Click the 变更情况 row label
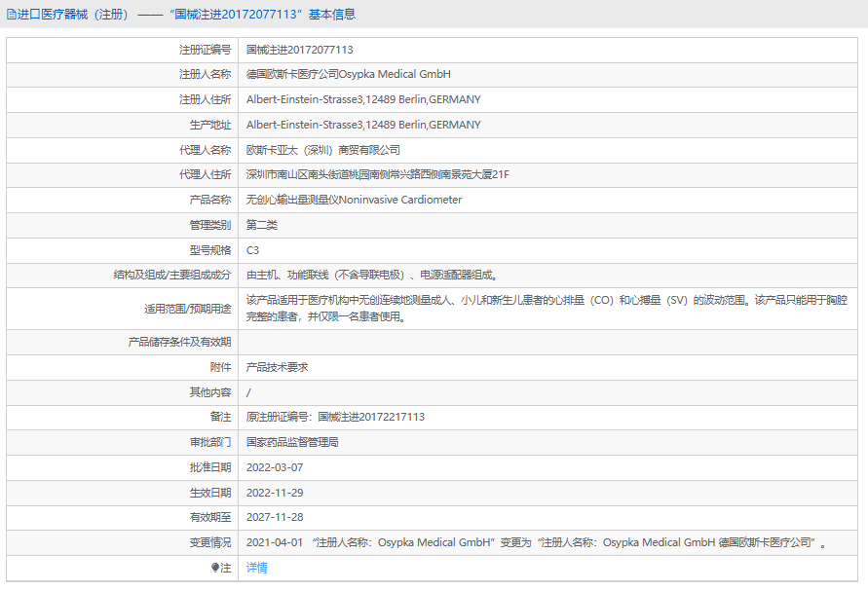The image size is (868, 591). point(210,543)
